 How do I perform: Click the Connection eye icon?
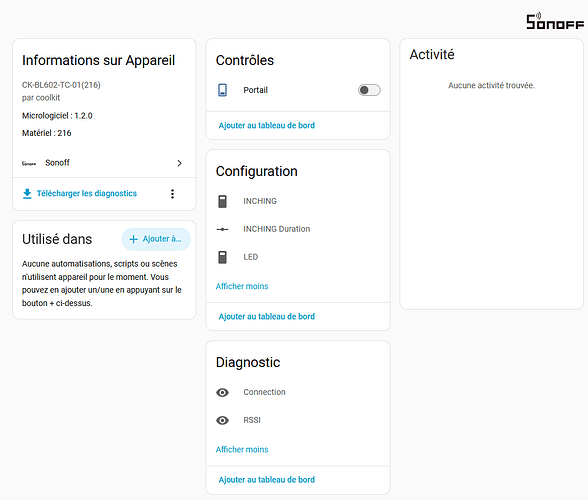222,392
